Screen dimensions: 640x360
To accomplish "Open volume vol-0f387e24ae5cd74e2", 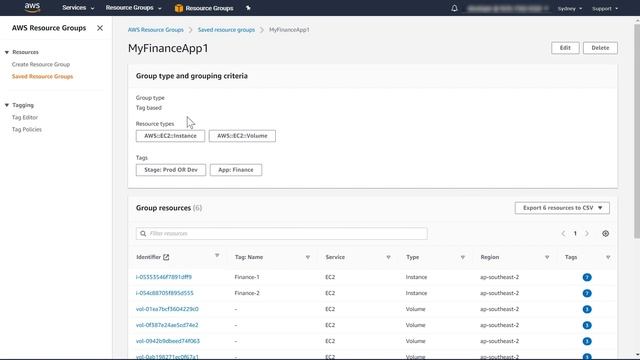I will [x=167, y=325].
